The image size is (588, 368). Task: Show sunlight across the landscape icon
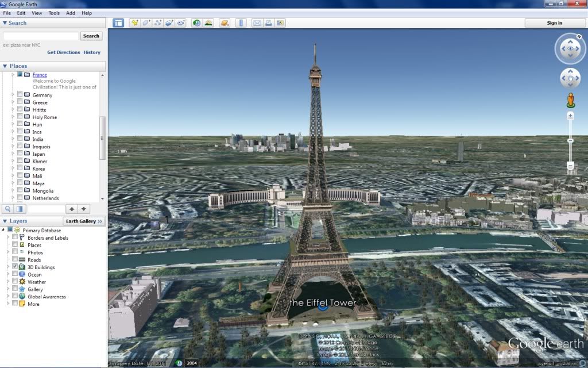[x=208, y=23]
